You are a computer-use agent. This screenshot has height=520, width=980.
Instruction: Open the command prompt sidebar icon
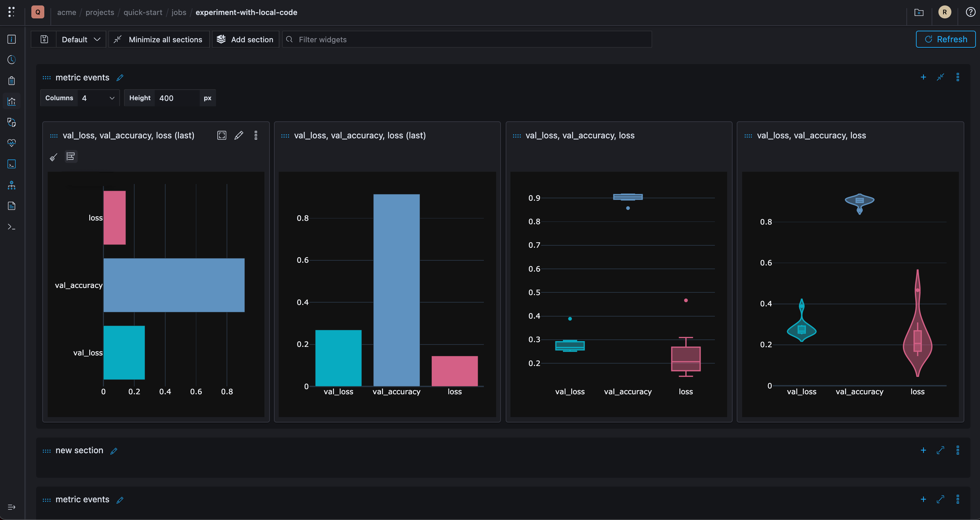pos(11,227)
